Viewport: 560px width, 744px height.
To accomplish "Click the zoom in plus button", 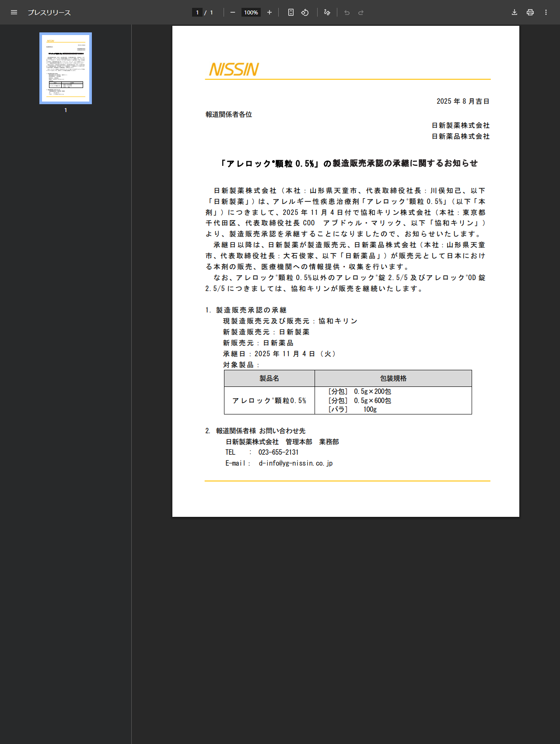I will (269, 12).
